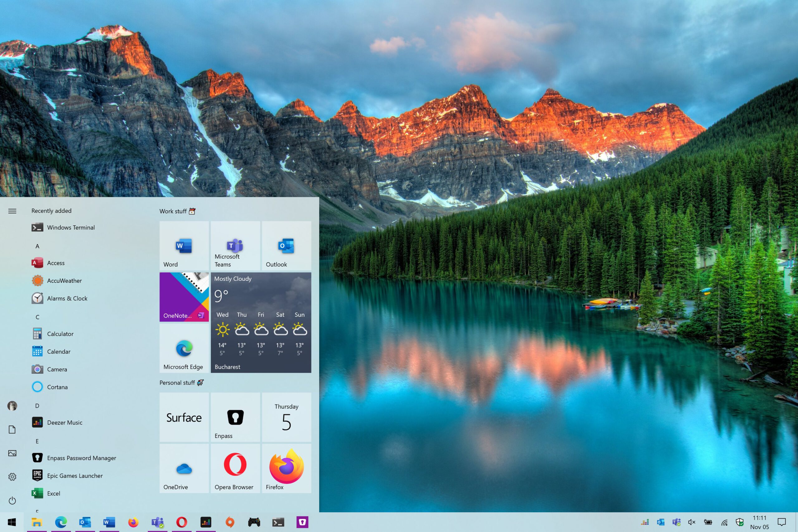Click the letter C section header
The width and height of the screenshot is (798, 532).
tap(37, 317)
